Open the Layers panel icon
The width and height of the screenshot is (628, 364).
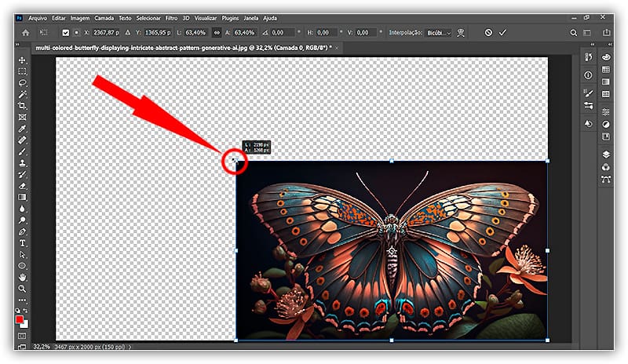[x=606, y=155]
